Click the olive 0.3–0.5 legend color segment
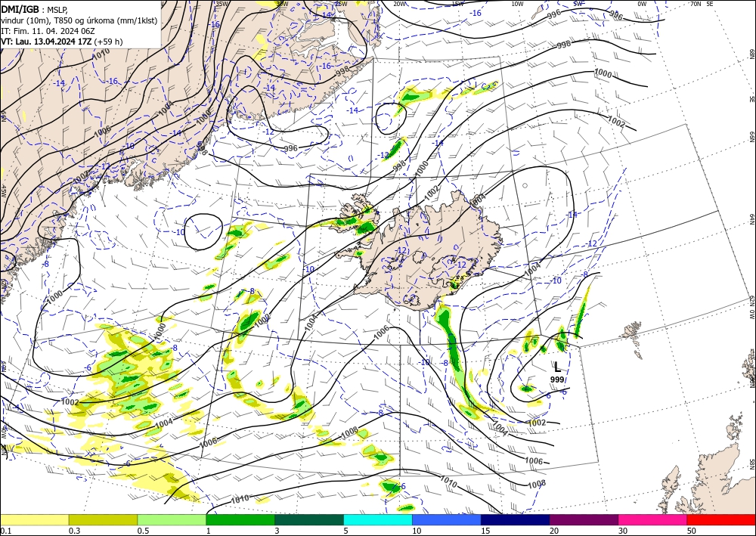This screenshot has height=536, width=756. point(103,520)
